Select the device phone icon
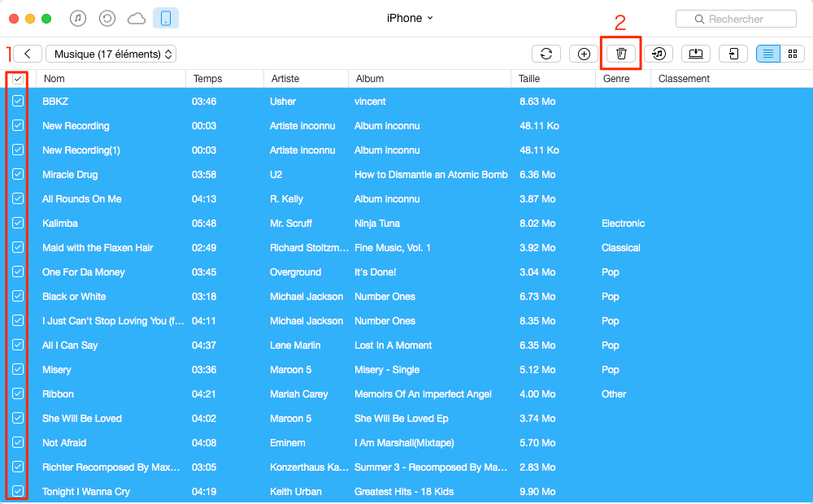 pos(166,19)
